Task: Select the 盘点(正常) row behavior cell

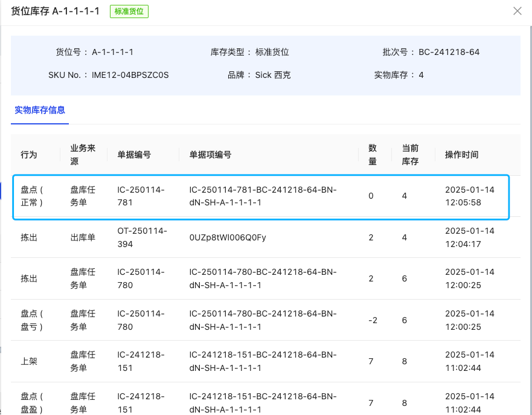Action: coord(32,196)
